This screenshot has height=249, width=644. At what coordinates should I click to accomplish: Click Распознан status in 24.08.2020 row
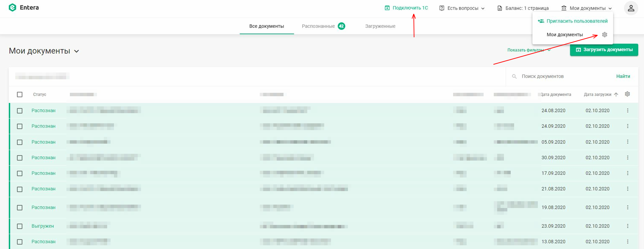pos(43,110)
